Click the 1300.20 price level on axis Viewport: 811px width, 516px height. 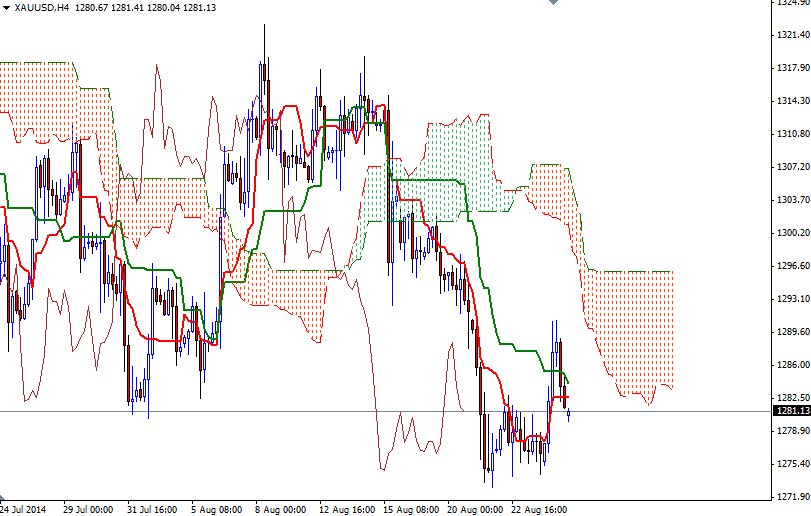click(x=792, y=233)
